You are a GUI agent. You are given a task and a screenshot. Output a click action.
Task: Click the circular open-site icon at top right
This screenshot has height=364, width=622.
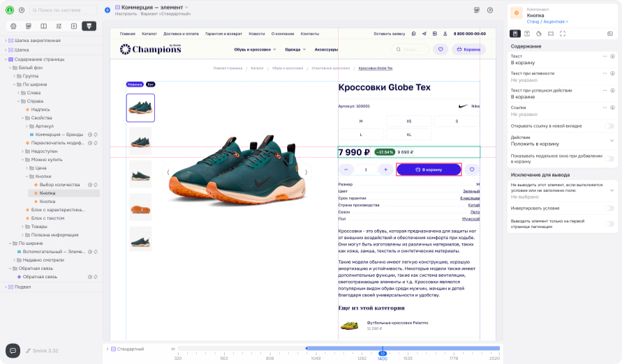point(490,10)
